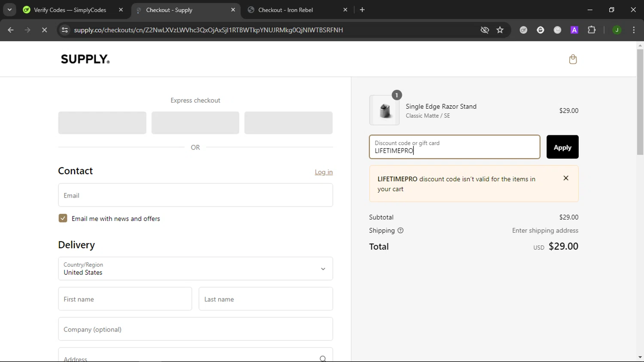This screenshot has height=362, width=644.
Task: Expand the Country/Region dropdown
Action: coord(195,269)
